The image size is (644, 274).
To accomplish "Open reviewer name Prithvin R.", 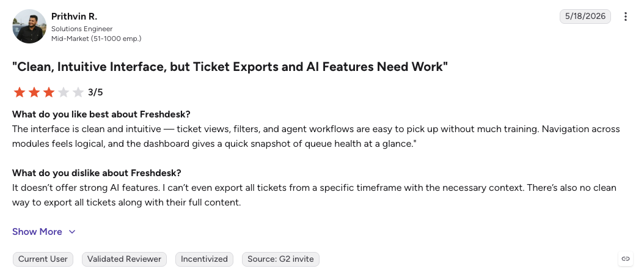I will click(75, 17).
